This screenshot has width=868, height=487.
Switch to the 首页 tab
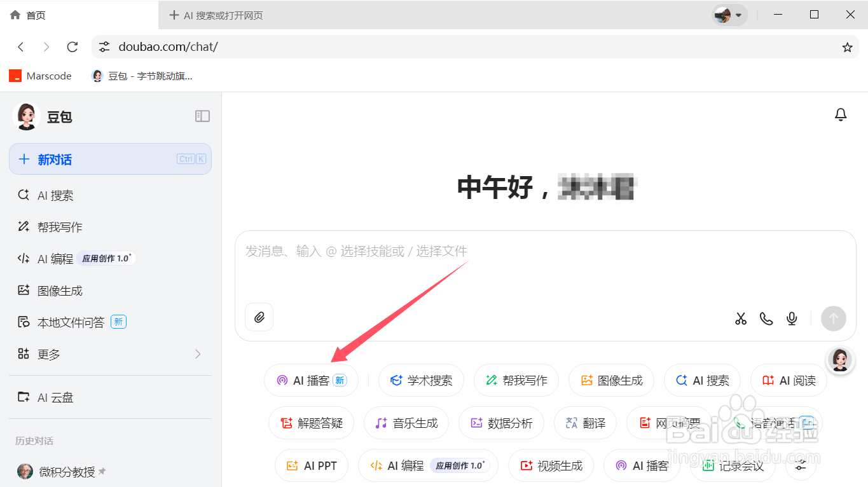click(x=79, y=15)
